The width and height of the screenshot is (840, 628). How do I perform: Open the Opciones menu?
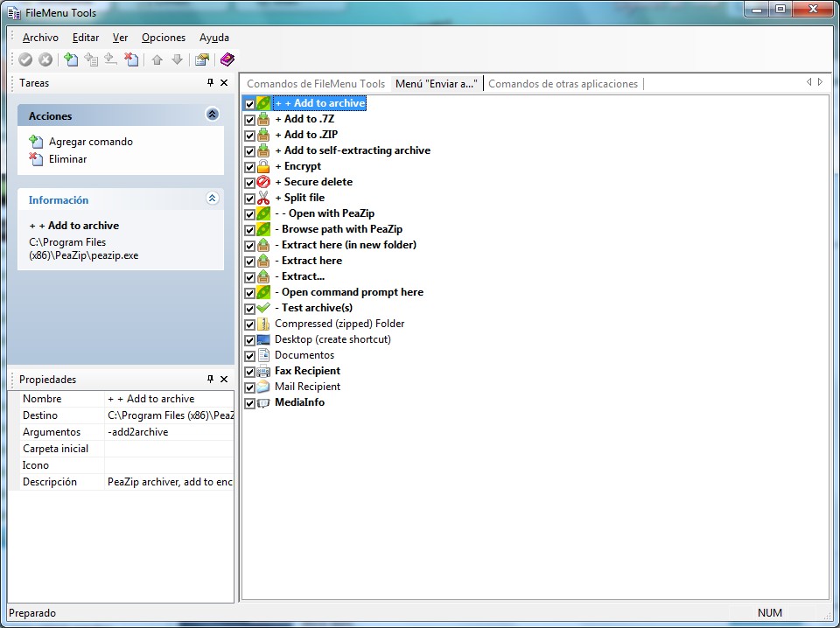point(164,38)
